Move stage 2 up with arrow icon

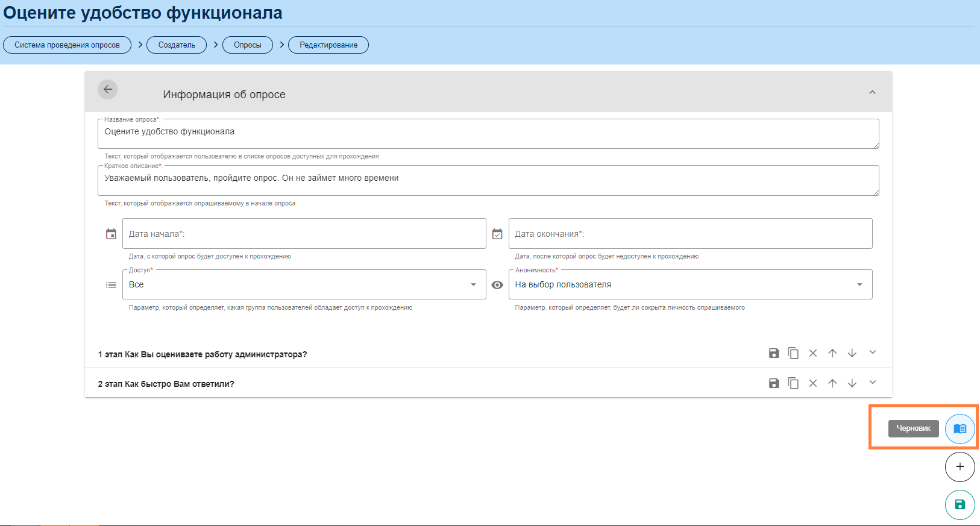(x=832, y=383)
